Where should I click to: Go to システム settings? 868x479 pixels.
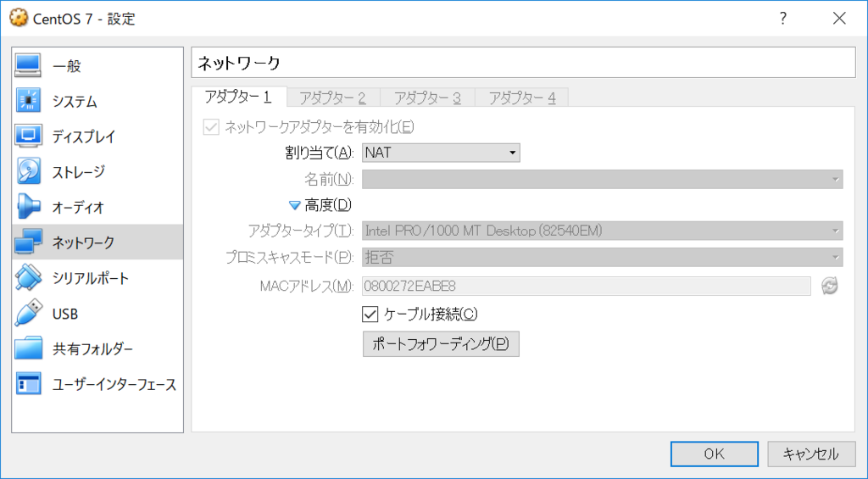point(97,101)
